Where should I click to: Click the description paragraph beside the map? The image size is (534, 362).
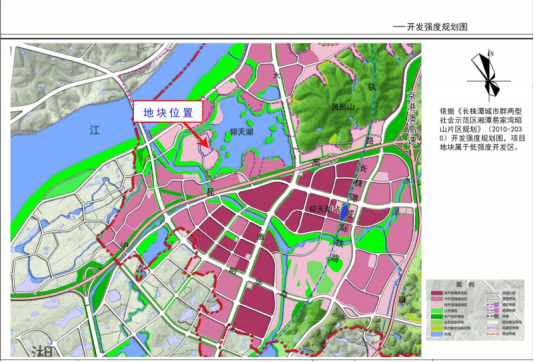click(x=482, y=129)
